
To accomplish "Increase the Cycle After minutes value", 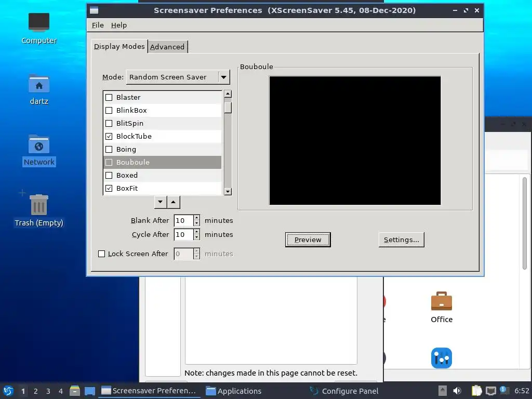I will (x=196, y=231).
